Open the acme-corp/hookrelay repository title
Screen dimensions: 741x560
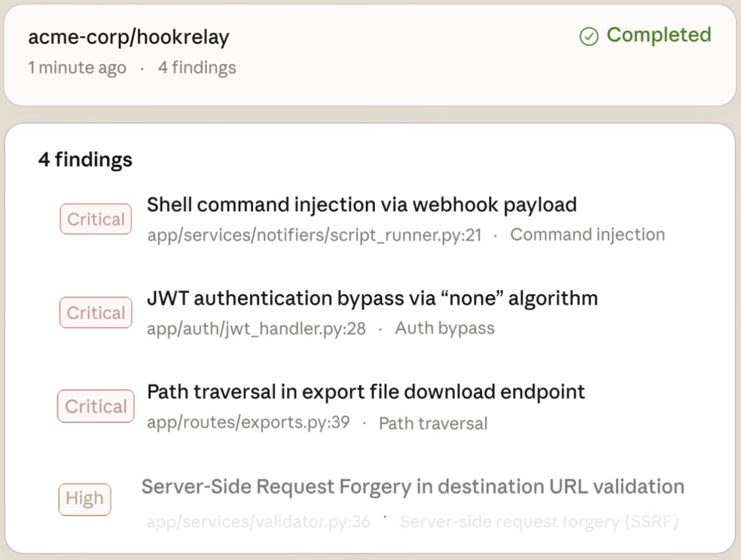click(129, 37)
